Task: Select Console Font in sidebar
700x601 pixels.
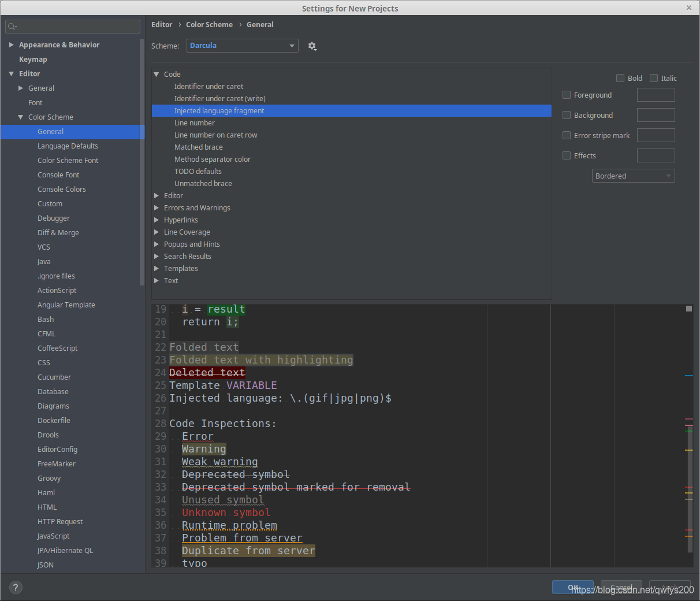Action: [58, 175]
